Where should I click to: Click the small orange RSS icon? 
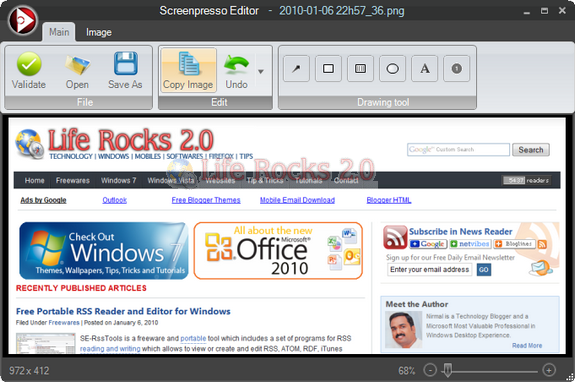click(x=542, y=244)
